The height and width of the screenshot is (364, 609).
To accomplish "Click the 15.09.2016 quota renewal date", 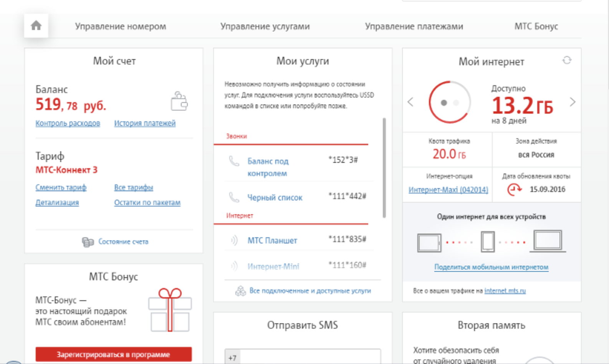I will click(x=548, y=189).
